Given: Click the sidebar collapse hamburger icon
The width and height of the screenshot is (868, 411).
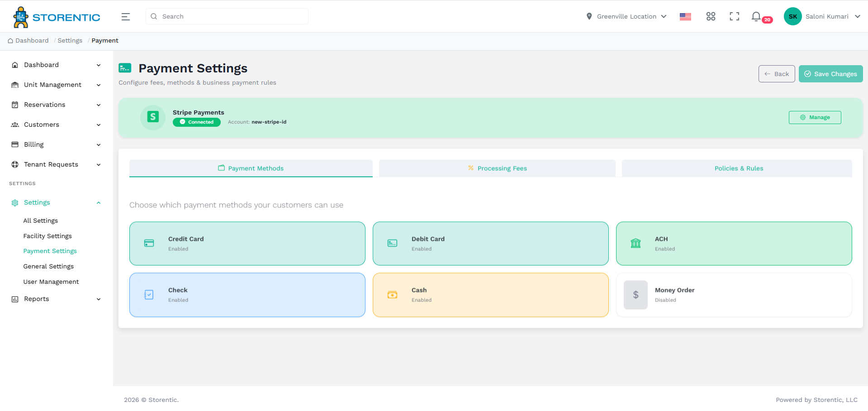Looking at the screenshot, I should click(x=125, y=16).
